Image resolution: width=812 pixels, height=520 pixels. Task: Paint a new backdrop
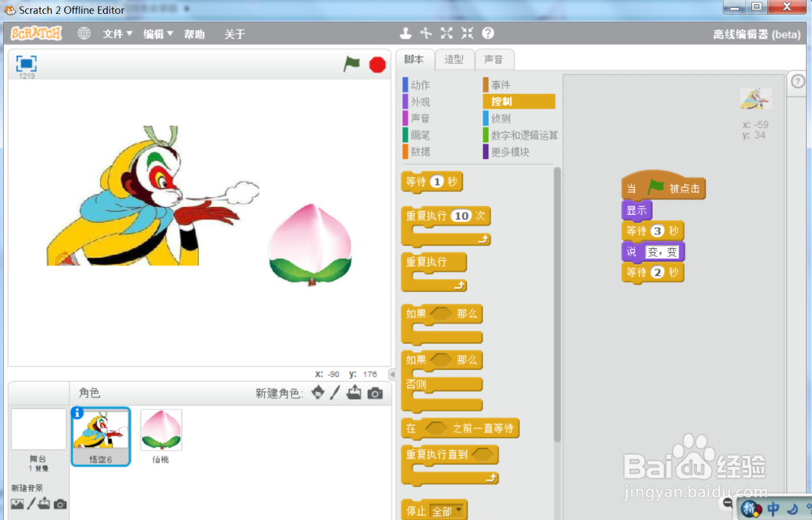31,504
